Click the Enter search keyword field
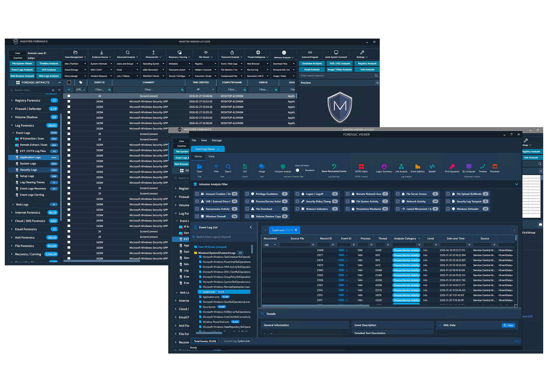 point(339,76)
